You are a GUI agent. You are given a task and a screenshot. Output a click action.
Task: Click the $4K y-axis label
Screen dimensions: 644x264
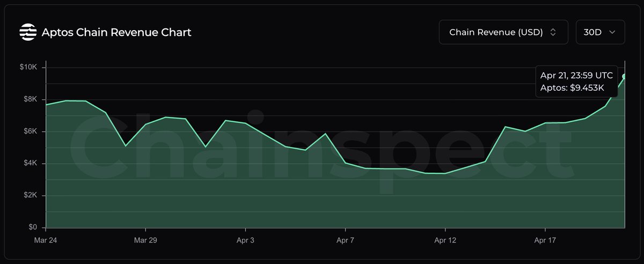click(x=29, y=163)
